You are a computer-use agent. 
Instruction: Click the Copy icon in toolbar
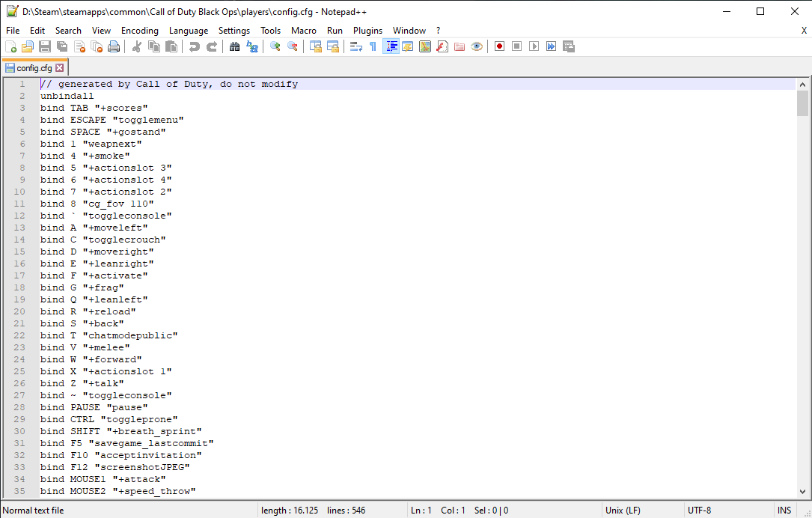[x=154, y=46]
